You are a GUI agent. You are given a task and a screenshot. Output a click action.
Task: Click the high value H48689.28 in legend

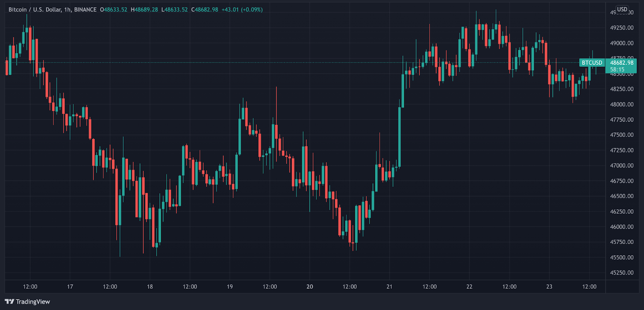tap(144, 9)
